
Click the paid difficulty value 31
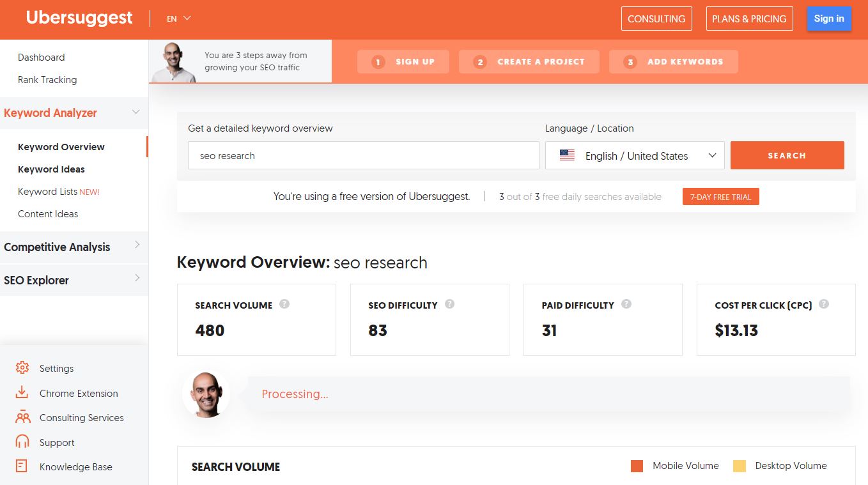coord(549,330)
